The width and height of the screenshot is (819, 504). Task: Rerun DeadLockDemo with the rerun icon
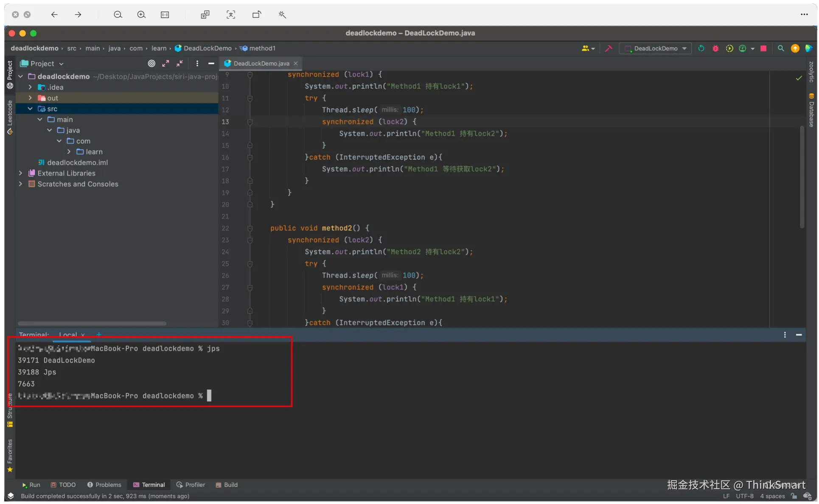pos(701,48)
